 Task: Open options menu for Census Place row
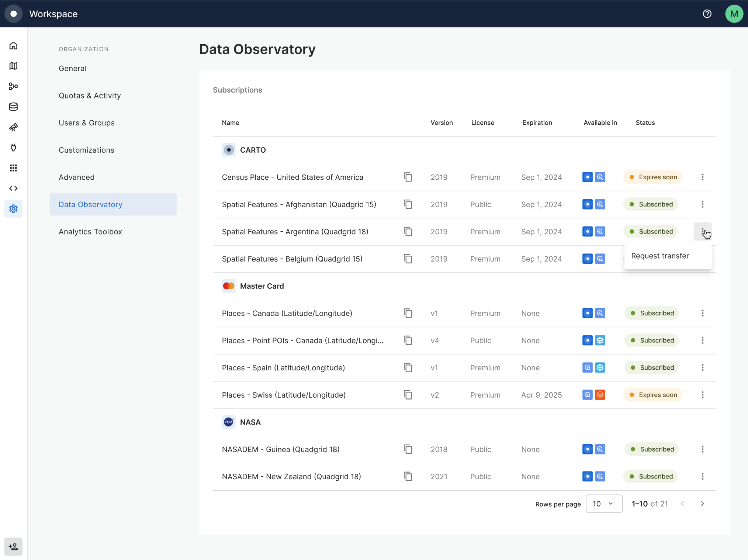[702, 177]
